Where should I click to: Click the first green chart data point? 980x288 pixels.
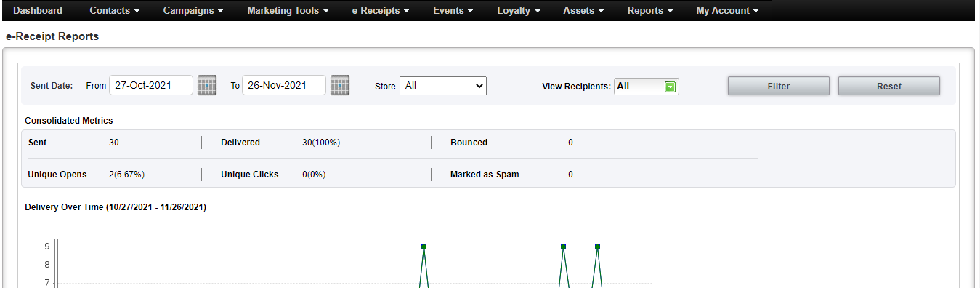click(424, 247)
